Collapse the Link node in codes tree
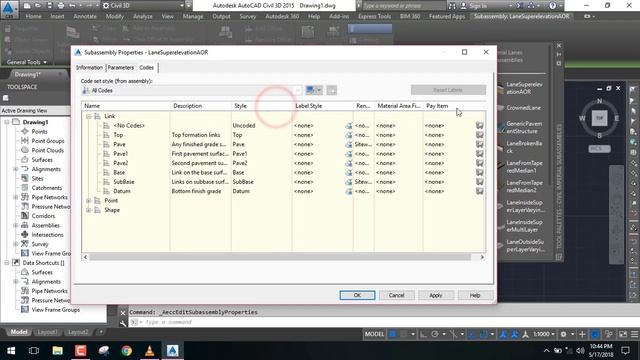The image size is (640, 360). 89,116
